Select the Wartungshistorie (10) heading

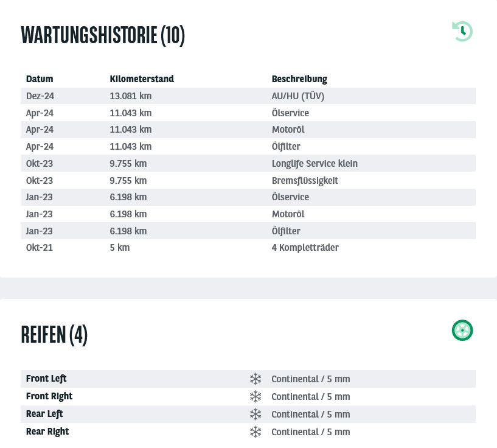coord(103,35)
